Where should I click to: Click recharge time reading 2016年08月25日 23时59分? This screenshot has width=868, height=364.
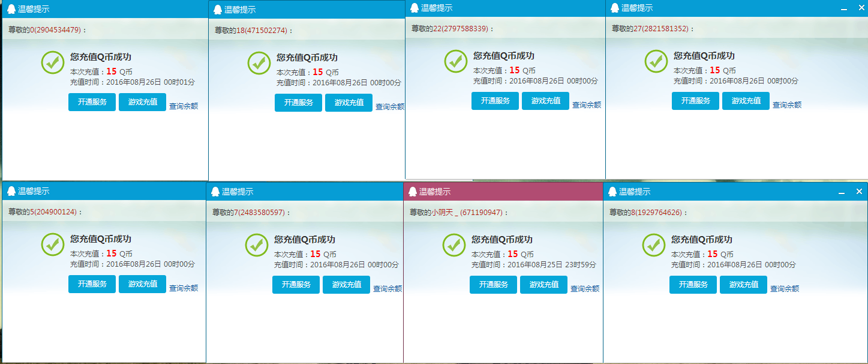click(552, 265)
